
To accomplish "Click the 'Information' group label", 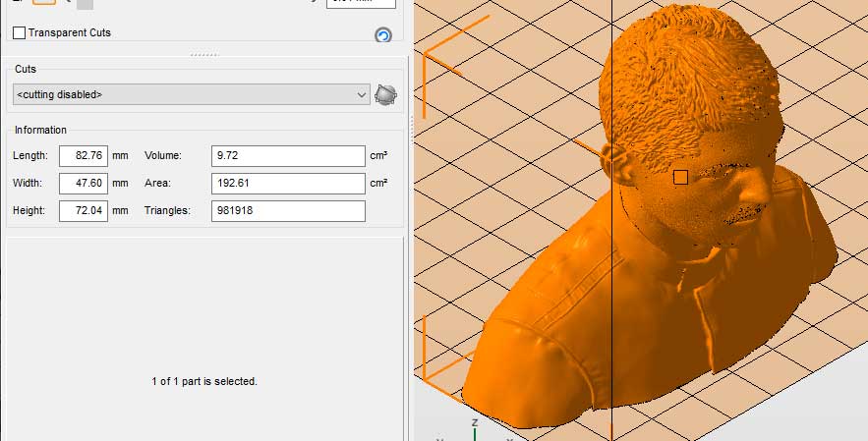I will point(40,130).
